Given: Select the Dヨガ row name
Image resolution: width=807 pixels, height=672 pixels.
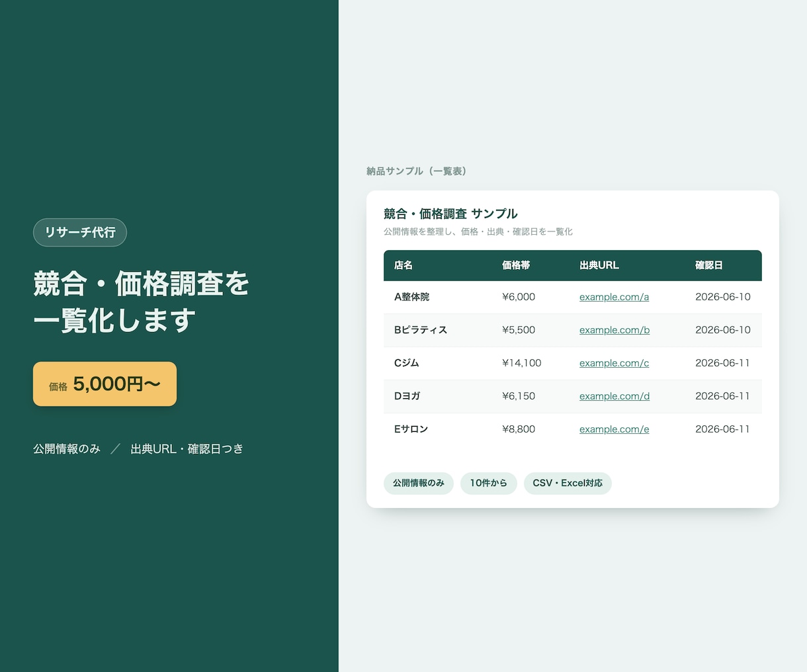Looking at the screenshot, I should click(x=407, y=396).
